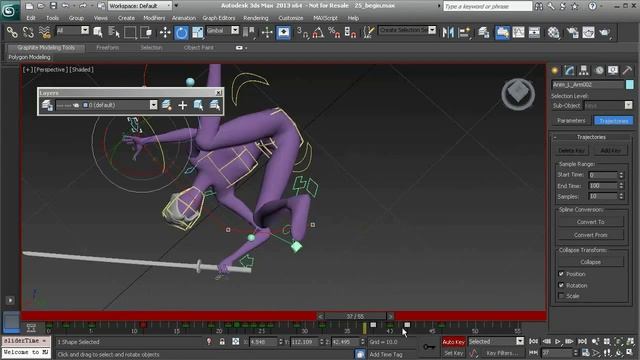Select the Unlink Selection tool
The width and height of the screenshot is (640, 360).
[x=28, y=32]
